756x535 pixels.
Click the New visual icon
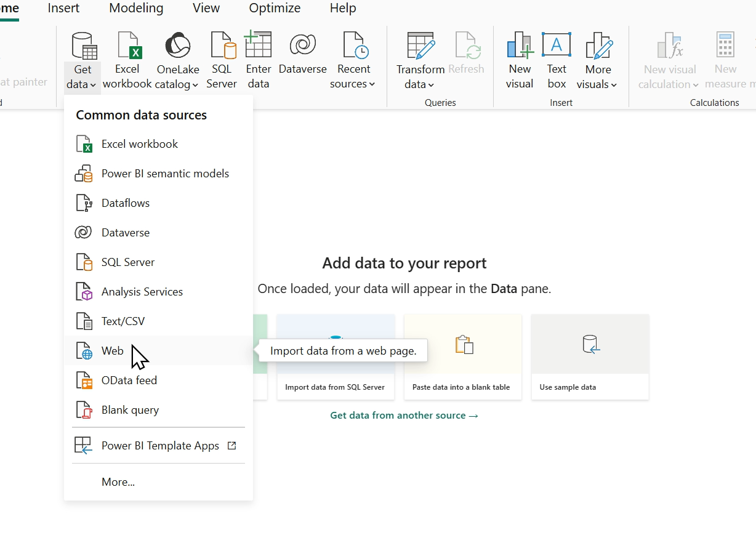520,58
